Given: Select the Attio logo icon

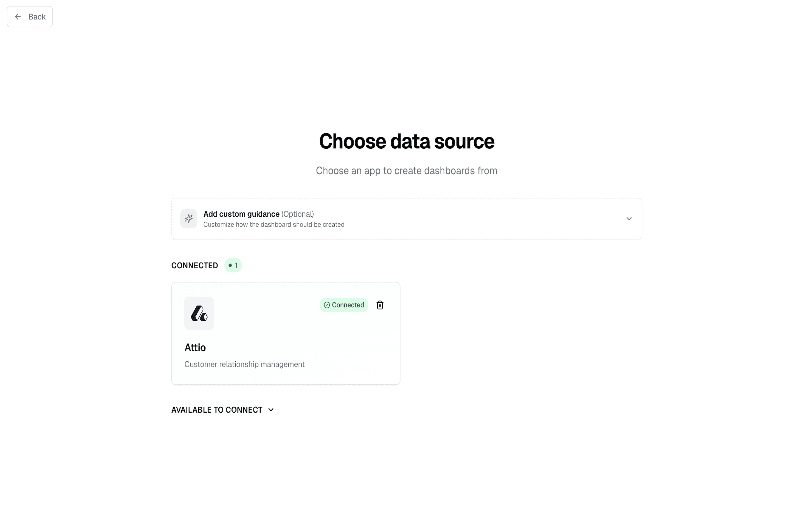Looking at the screenshot, I should click(x=199, y=313).
